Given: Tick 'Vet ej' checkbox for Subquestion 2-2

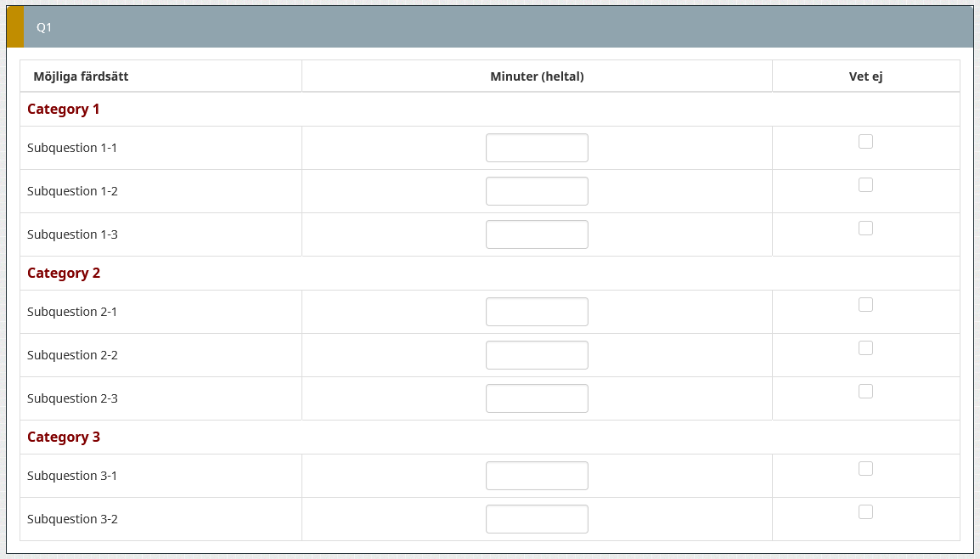Looking at the screenshot, I should tap(865, 348).
